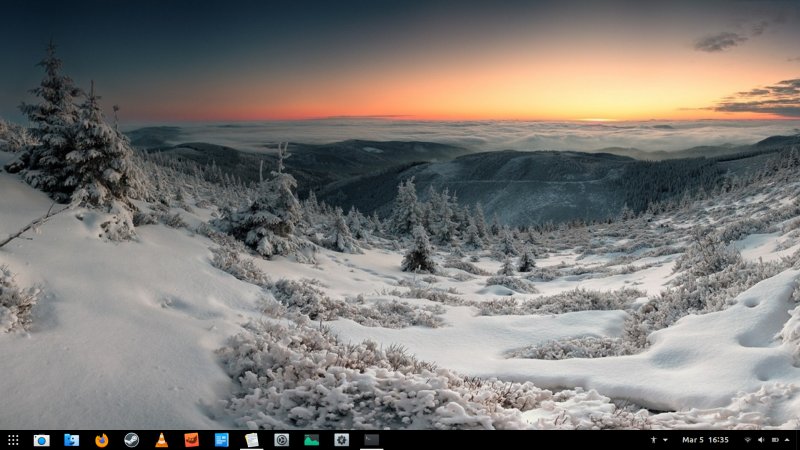Open the blue file manager icon

(71, 440)
